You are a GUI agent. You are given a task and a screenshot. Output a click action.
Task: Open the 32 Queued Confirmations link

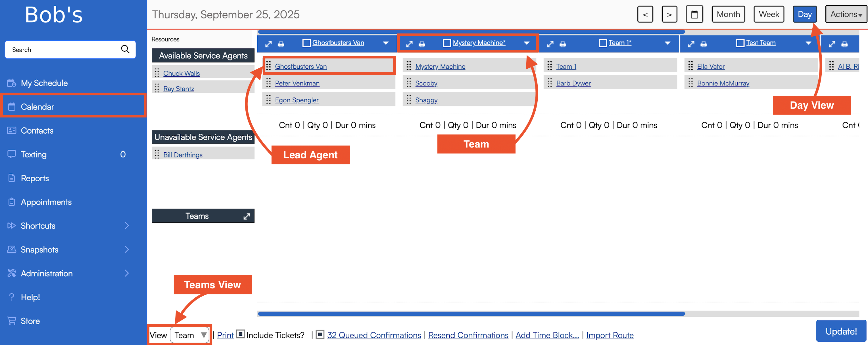tap(374, 335)
